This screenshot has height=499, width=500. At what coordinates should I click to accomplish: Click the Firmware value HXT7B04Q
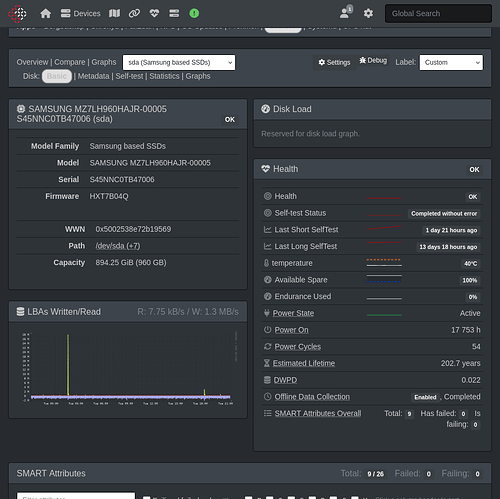pos(109,196)
